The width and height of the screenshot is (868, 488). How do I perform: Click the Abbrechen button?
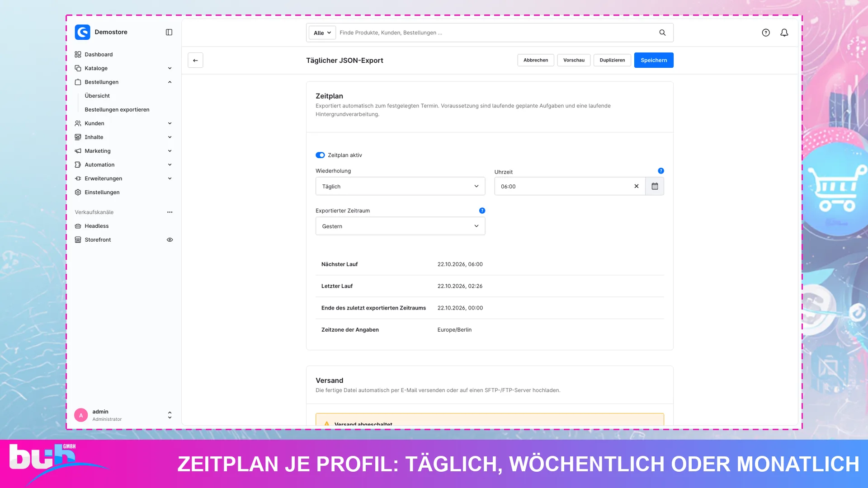pos(536,60)
